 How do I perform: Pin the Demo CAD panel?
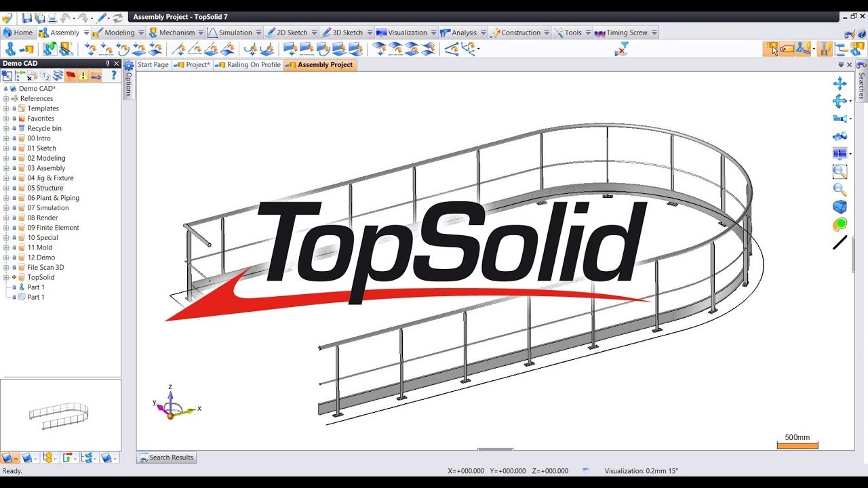tap(108, 64)
